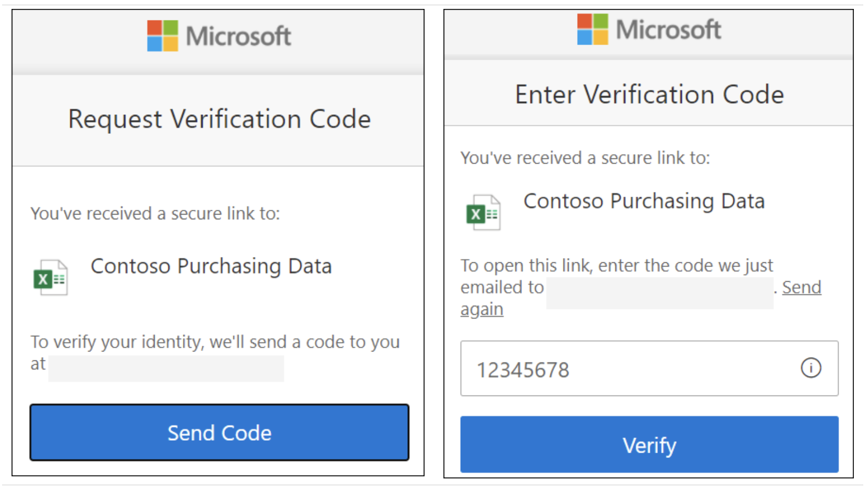Click the Excel file icon in Request Verification dialog
This screenshot has height=491, width=868.
[x=50, y=277]
